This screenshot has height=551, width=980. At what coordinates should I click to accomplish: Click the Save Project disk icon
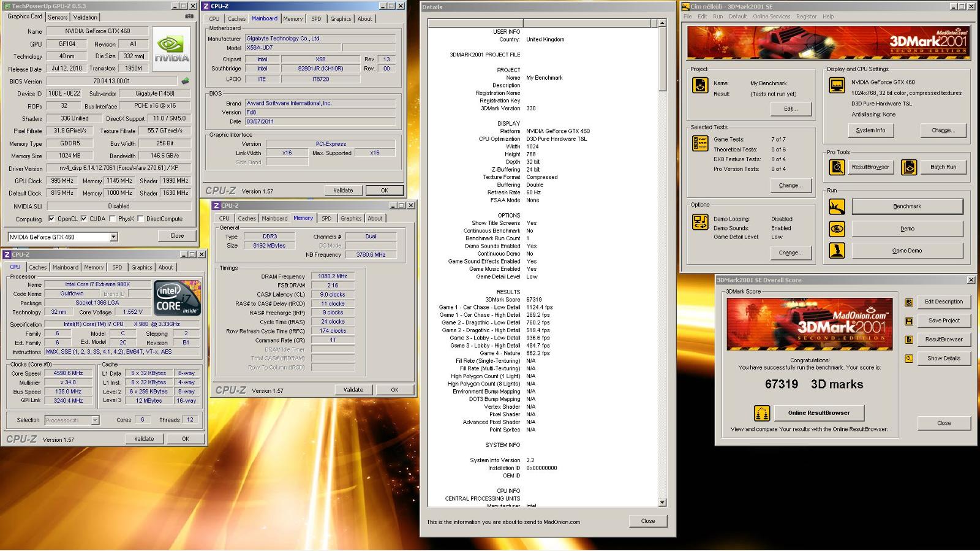coord(909,321)
